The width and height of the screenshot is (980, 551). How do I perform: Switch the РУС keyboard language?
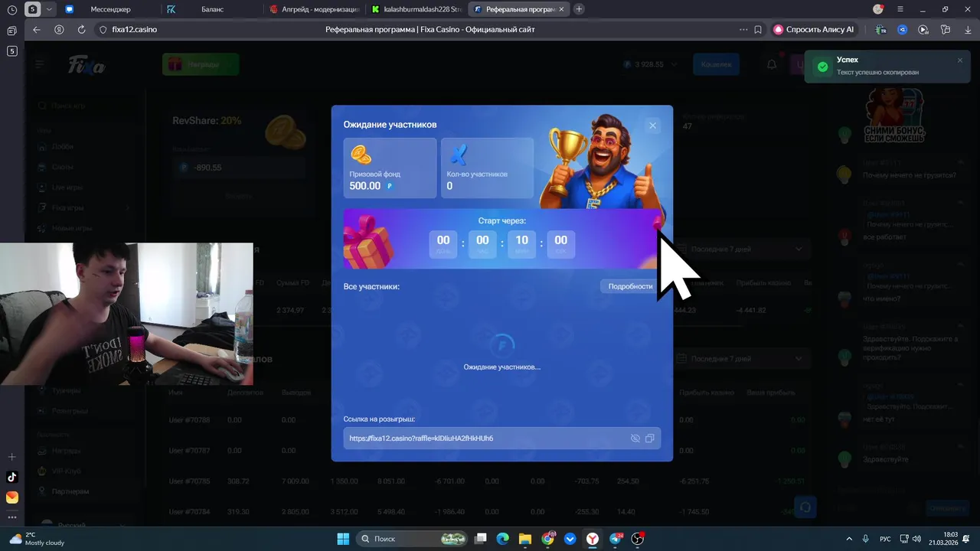[x=885, y=539]
